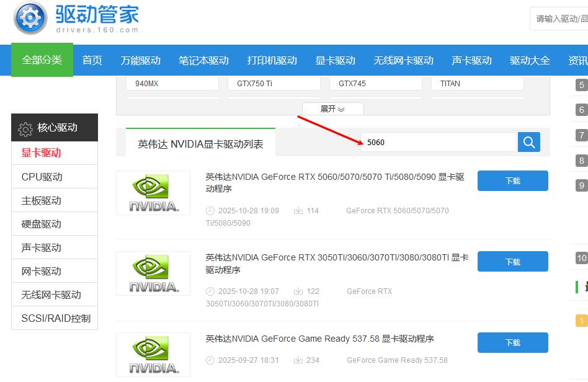Select 网卡驱动 in the sidebar
The image size is (588, 382).
coord(55,271)
